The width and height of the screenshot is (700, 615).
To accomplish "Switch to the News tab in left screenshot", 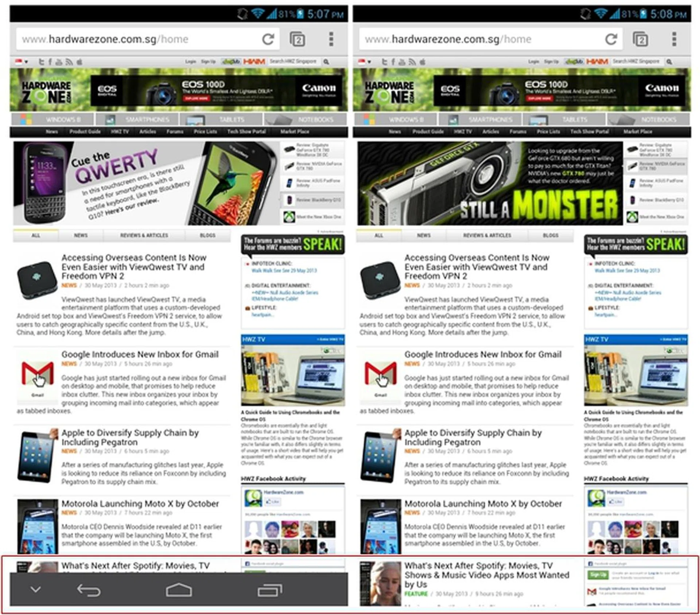I will 81,235.
